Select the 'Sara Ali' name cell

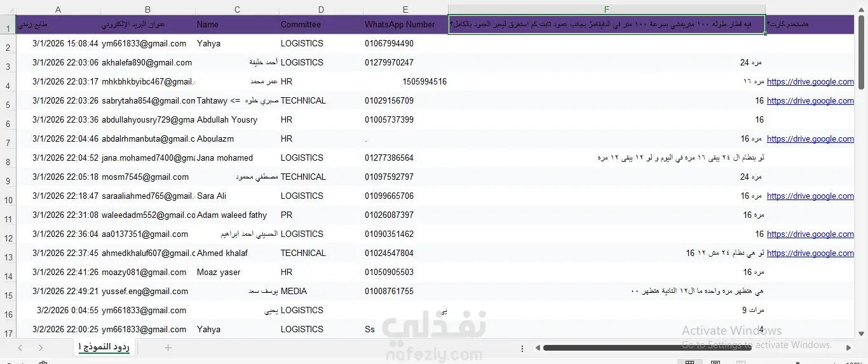237,196
